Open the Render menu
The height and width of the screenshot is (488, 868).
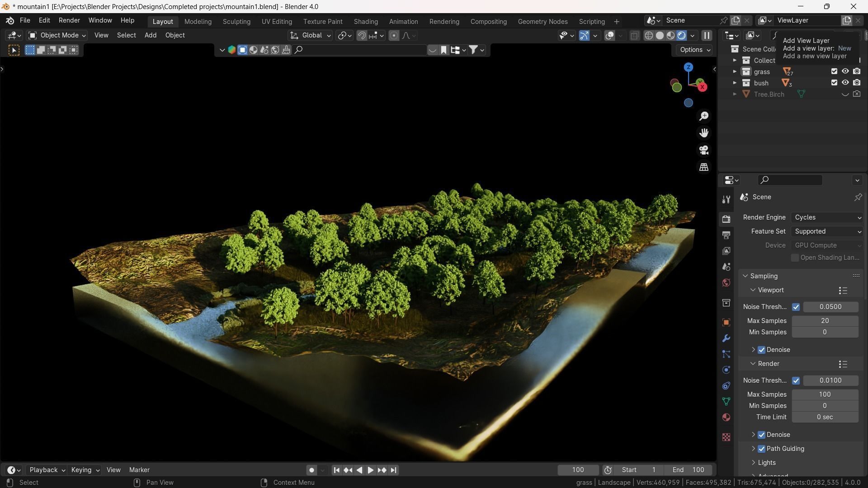(x=69, y=20)
